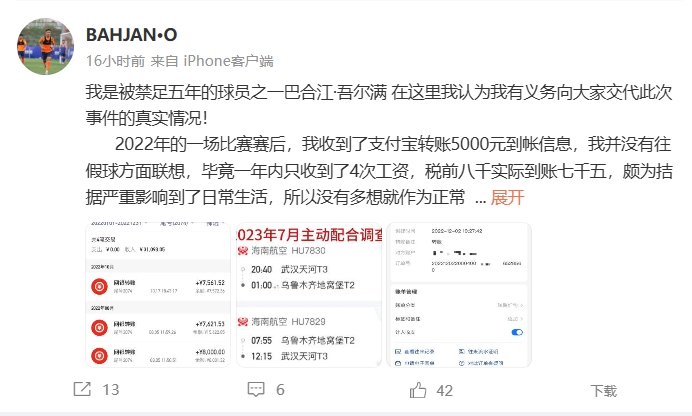Click the 下载 download button

(x=604, y=390)
